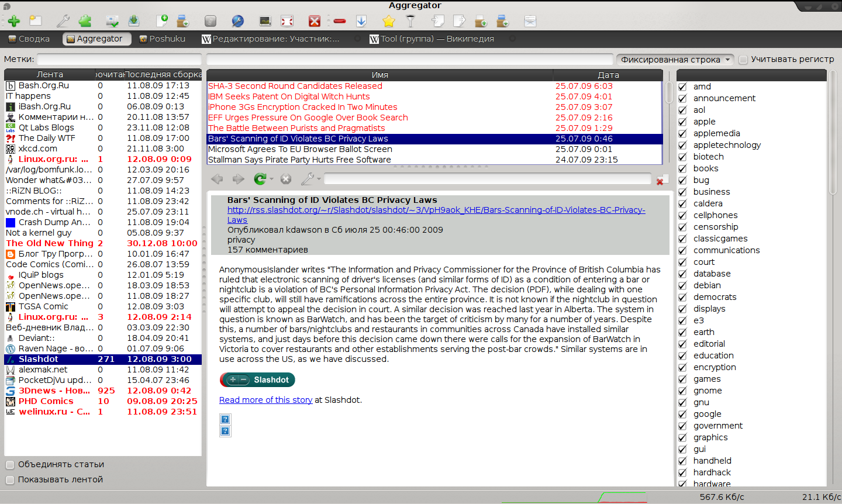Toggle fullscreen with red arrows icon
This screenshot has width=842, height=504.
point(287,22)
